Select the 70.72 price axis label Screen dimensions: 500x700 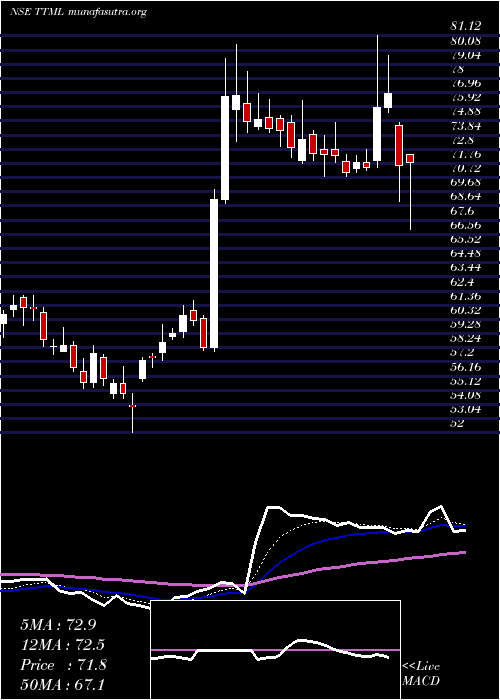(x=465, y=169)
